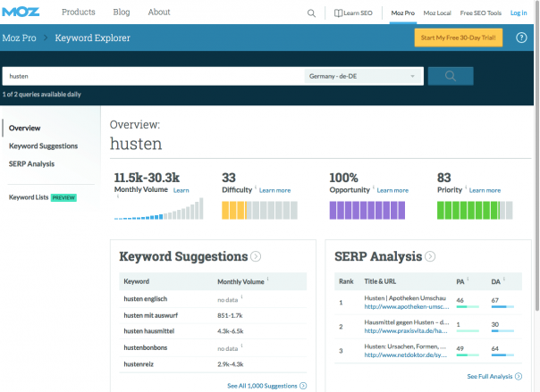540x392 pixels.
Task: Click See All 1,000 Suggestions link
Action: 262,386
